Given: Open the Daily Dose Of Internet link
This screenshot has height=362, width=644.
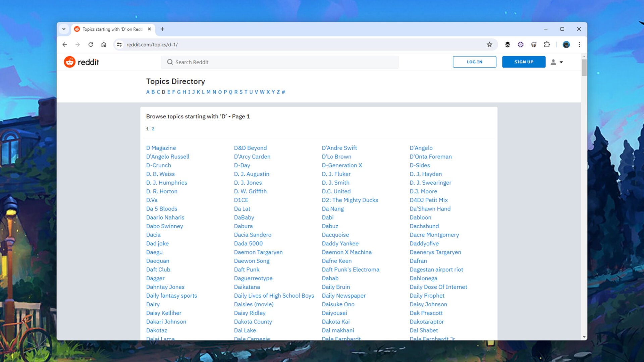Looking at the screenshot, I should tap(438, 287).
